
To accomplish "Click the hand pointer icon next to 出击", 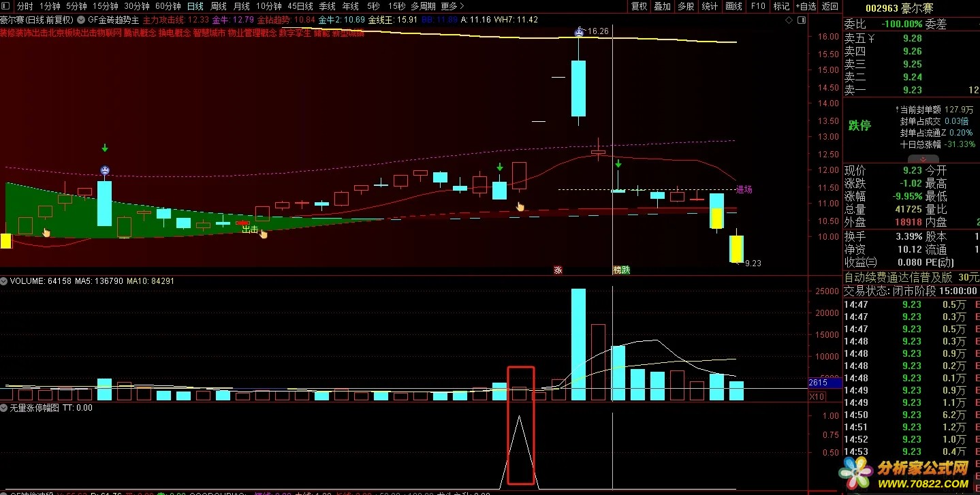I will [x=264, y=234].
